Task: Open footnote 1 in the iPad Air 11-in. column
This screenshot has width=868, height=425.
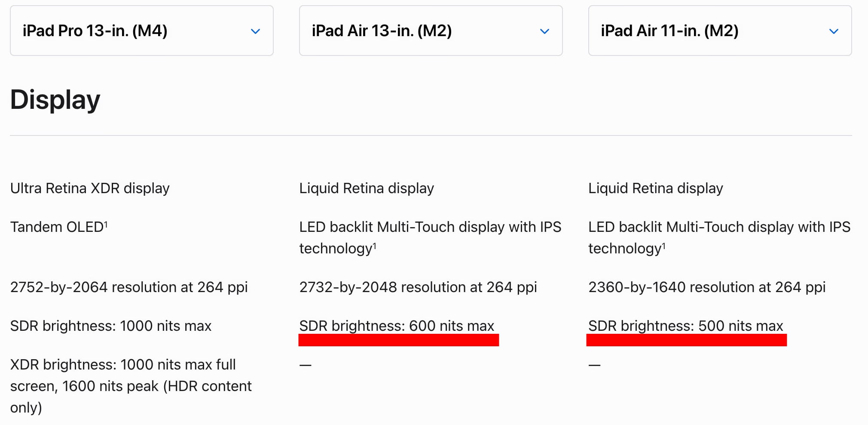Action: click(663, 245)
